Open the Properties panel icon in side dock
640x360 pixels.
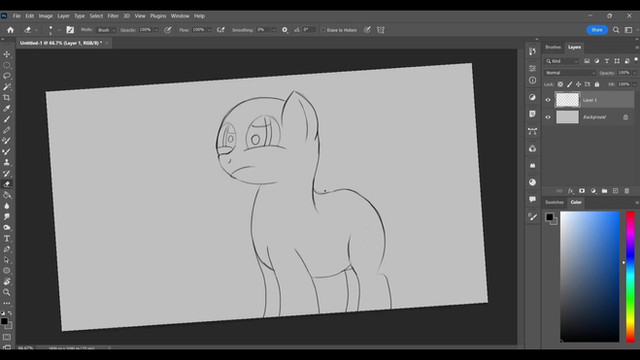point(532,68)
